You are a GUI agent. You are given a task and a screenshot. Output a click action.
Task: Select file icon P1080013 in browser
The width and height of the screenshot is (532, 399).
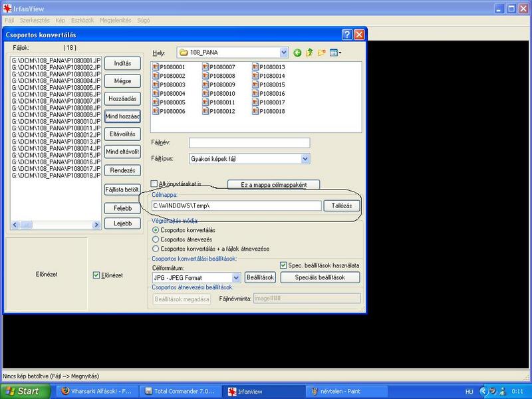tap(255, 67)
